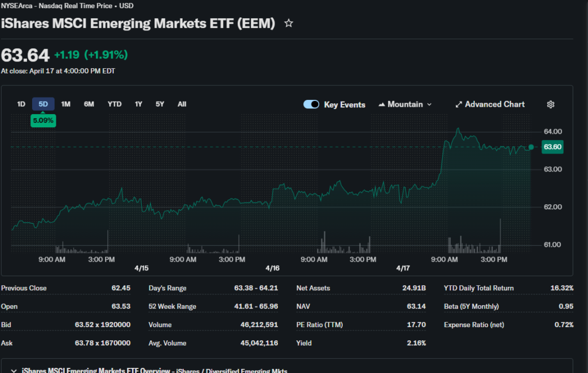Open chart settings via gear icon
Image resolution: width=588 pixels, height=373 pixels.
[551, 104]
